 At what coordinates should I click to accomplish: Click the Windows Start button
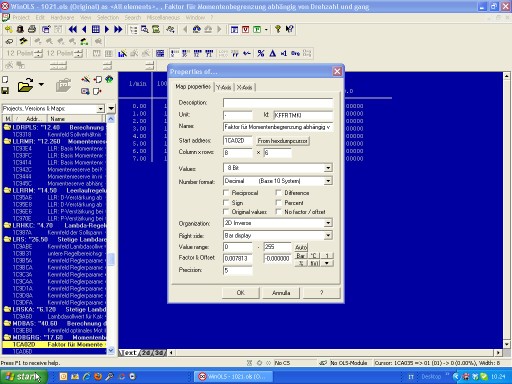23,377
